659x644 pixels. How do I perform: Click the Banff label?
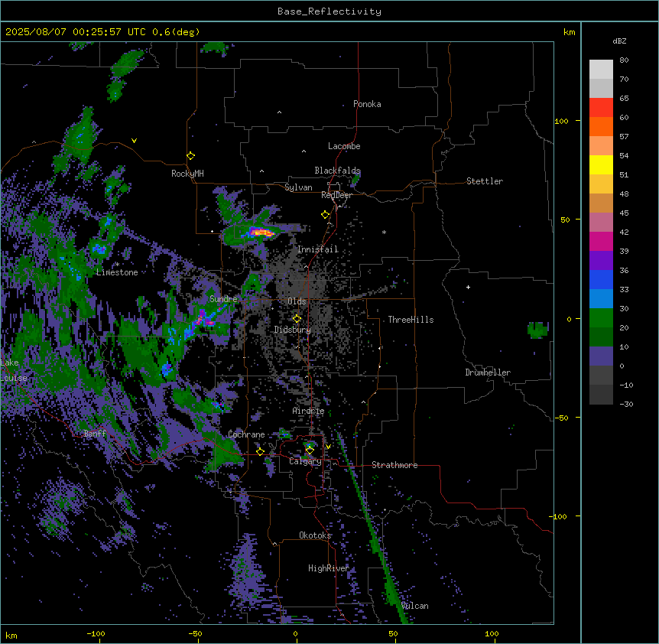(95, 434)
